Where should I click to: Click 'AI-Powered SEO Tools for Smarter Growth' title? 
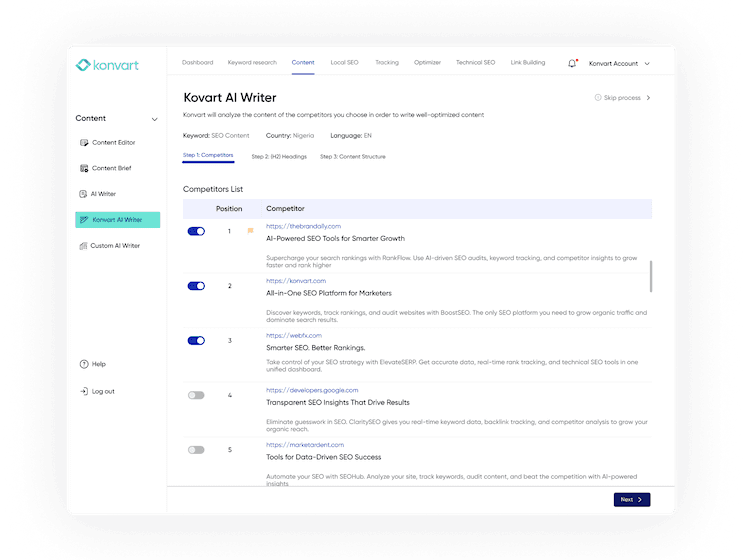tap(335, 238)
